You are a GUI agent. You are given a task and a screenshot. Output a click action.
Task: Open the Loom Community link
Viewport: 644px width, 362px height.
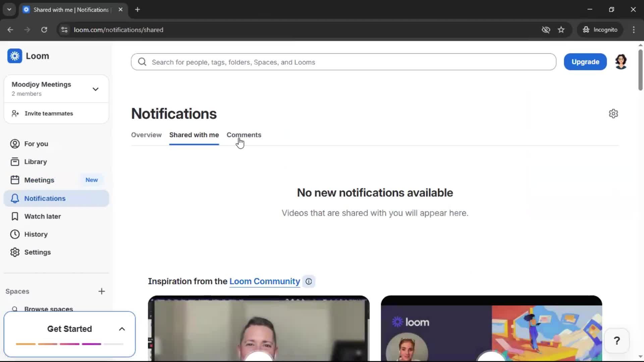pyautogui.click(x=264, y=281)
